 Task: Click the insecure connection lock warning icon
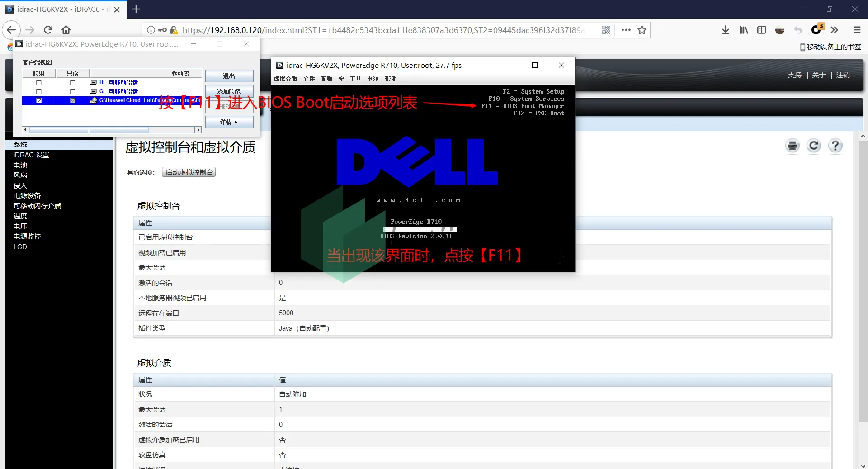pos(174,30)
